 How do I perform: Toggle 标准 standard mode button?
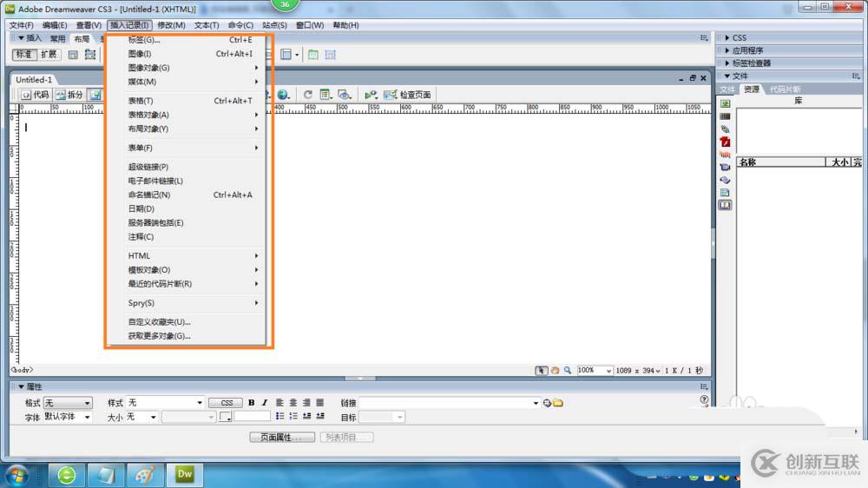(x=24, y=55)
